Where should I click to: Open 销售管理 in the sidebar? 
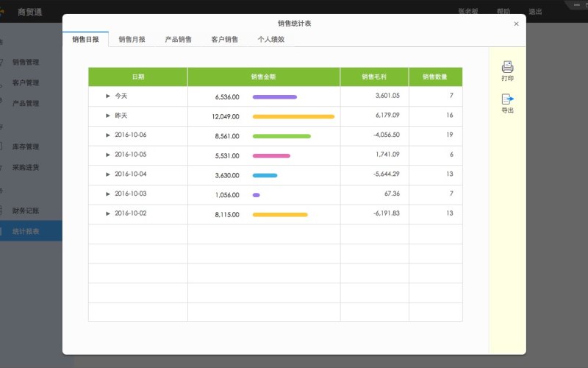26,62
